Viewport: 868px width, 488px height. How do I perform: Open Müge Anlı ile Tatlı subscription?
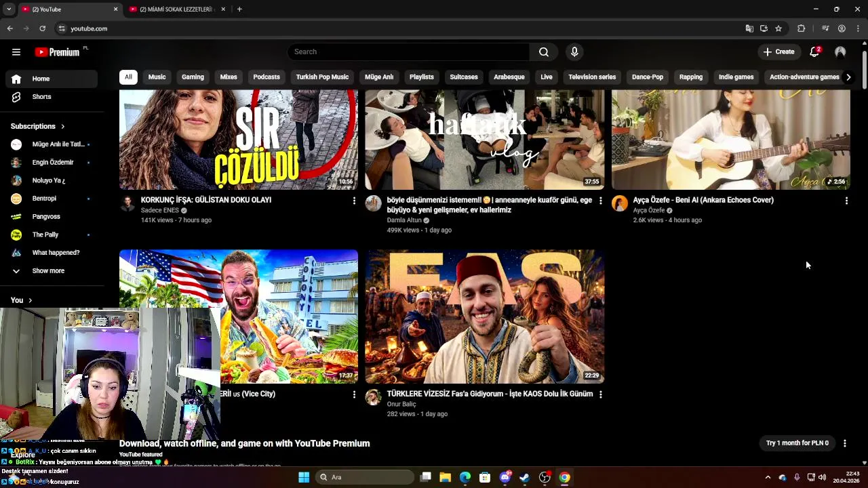pos(52,144)
